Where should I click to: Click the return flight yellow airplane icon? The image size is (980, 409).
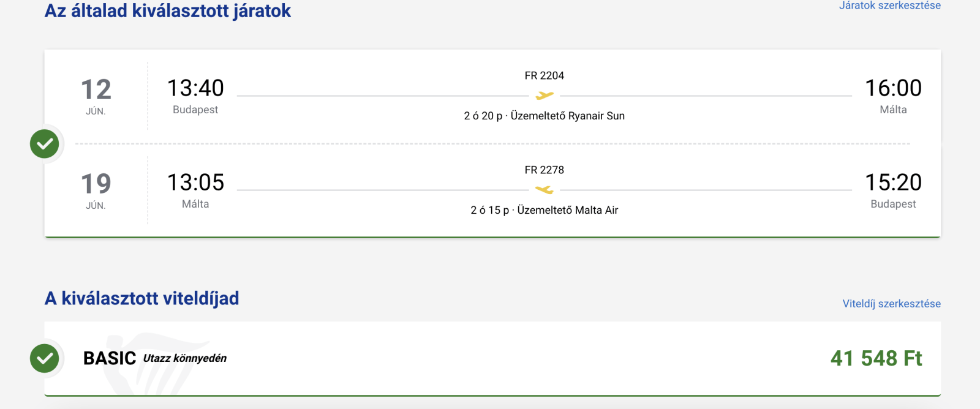tap(544, 190)
